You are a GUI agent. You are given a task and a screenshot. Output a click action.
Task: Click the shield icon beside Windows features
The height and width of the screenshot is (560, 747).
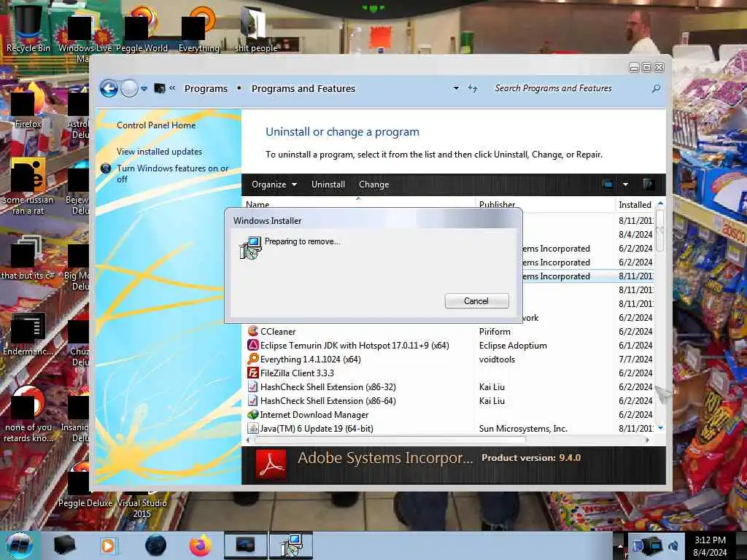pos(106,168)
